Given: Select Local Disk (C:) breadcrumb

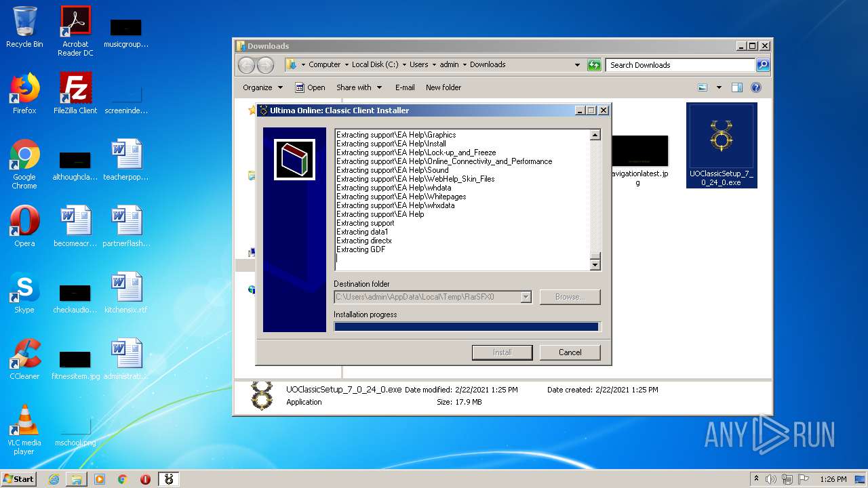Looking at the screenshot, I should pyautogui.click(x=375, y=65).
